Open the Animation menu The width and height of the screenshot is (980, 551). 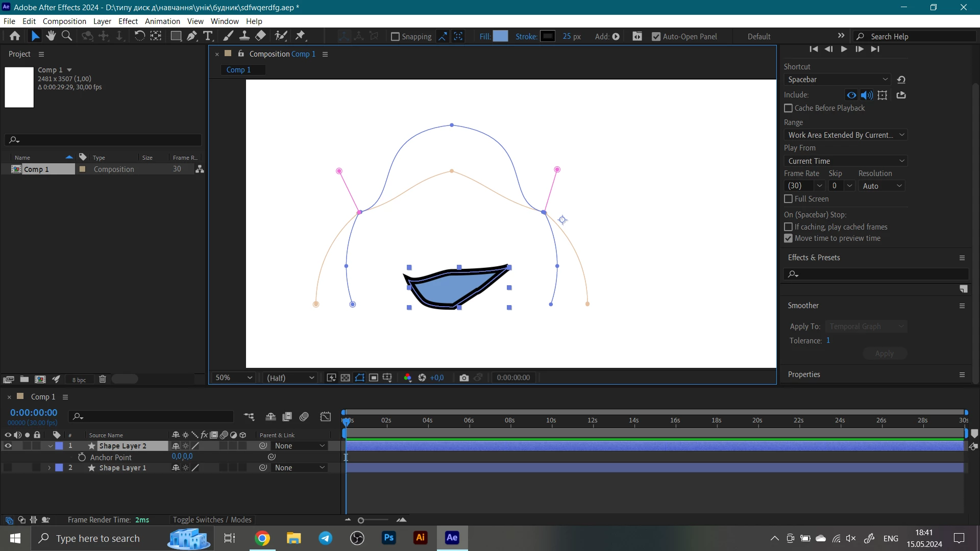(162, 21)
